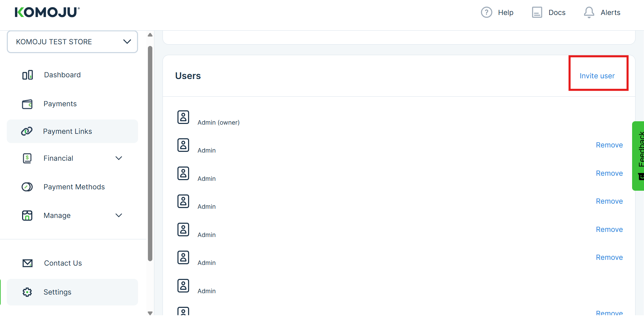Click the Docs document icon
644x316 pixels.
pyautogui.click(x=537, y=13)
